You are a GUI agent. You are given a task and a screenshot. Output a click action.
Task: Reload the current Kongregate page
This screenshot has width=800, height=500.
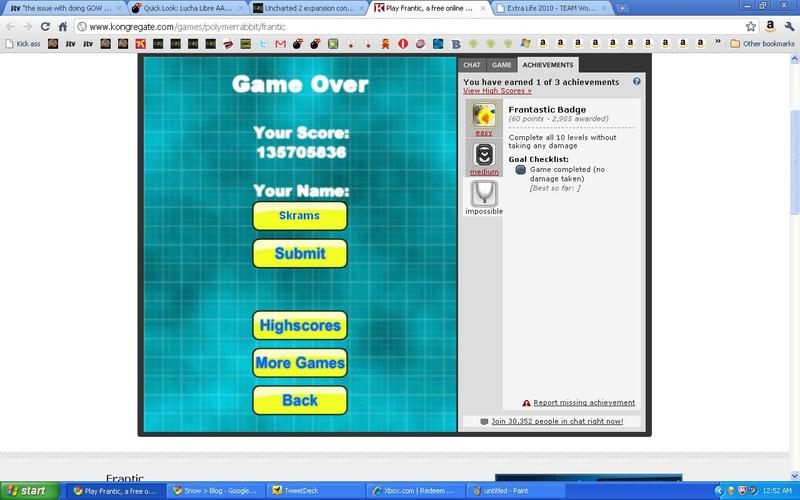(x=45, y=27)
